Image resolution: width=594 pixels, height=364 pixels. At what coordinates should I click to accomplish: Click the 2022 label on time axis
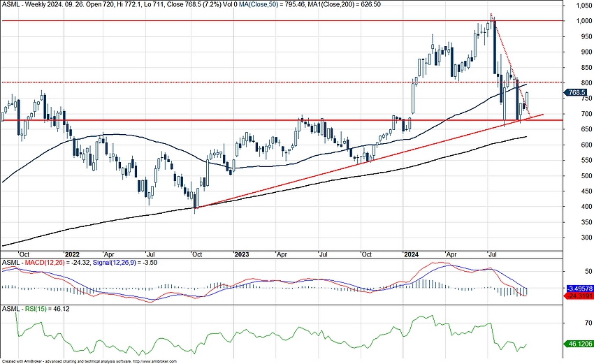(x=73, y=255)
